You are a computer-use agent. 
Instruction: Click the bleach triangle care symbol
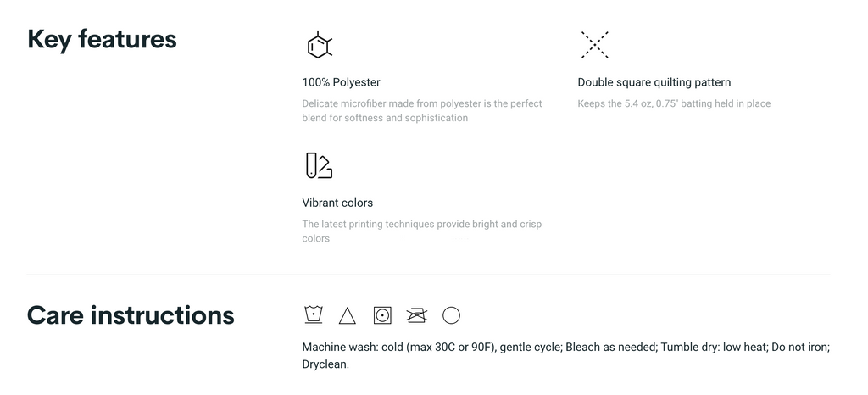tap(347, 316)
